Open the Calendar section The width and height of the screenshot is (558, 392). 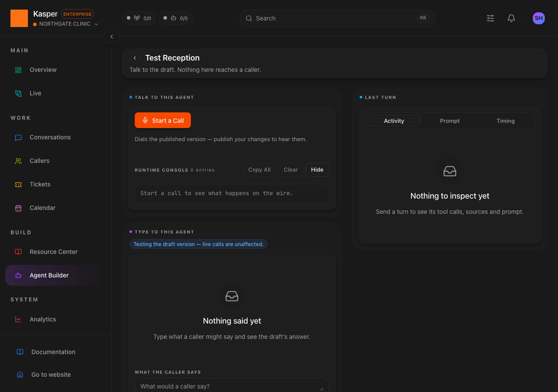pyautogui.click(x=55, y=208)
